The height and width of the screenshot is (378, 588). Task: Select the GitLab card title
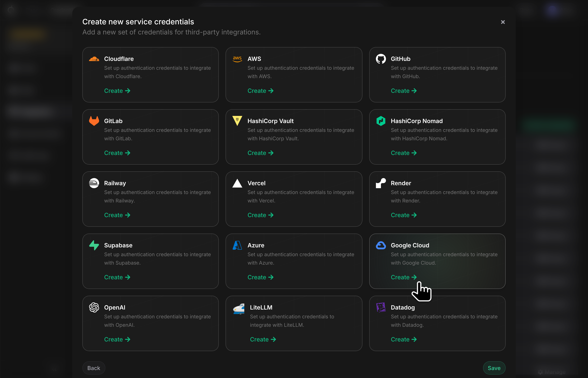coord(113,121)
